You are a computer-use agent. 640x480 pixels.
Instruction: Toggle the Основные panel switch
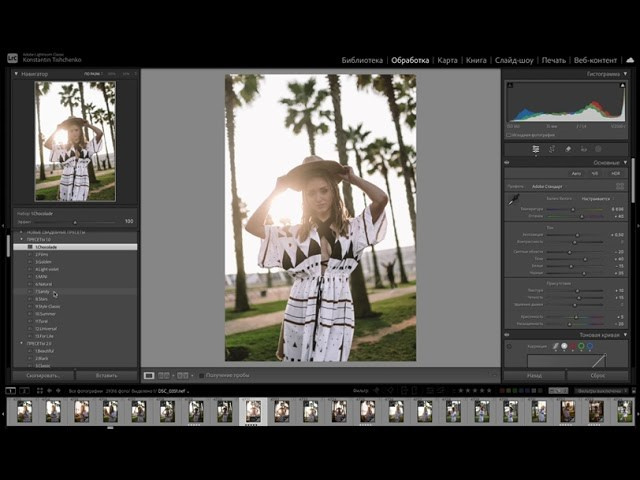click(x=507, y=162)
